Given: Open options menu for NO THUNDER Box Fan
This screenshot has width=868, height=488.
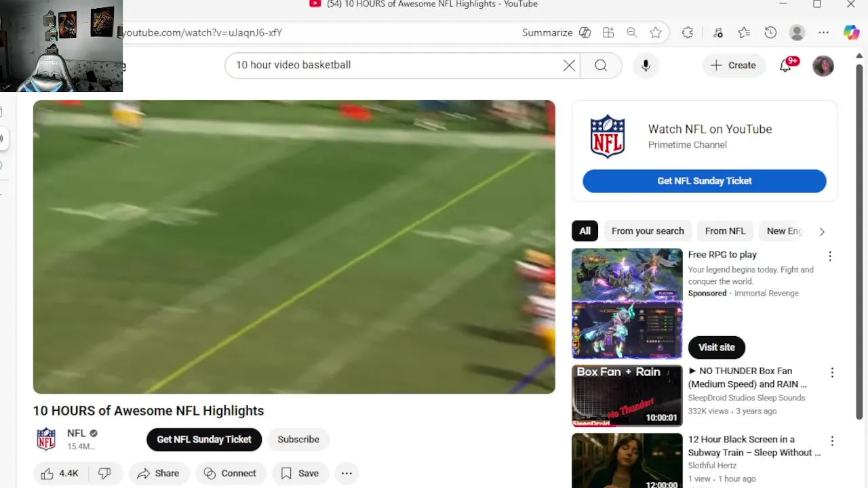Looking at the screenshot, I should pos(832,373).
